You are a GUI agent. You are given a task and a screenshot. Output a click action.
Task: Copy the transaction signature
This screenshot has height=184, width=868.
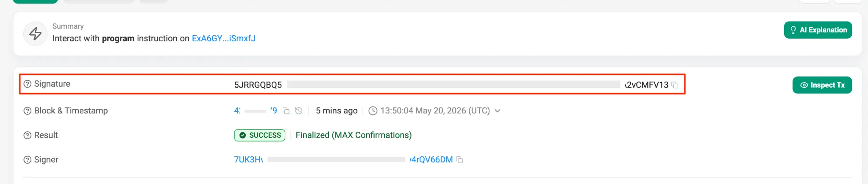(x=675, y=85)
